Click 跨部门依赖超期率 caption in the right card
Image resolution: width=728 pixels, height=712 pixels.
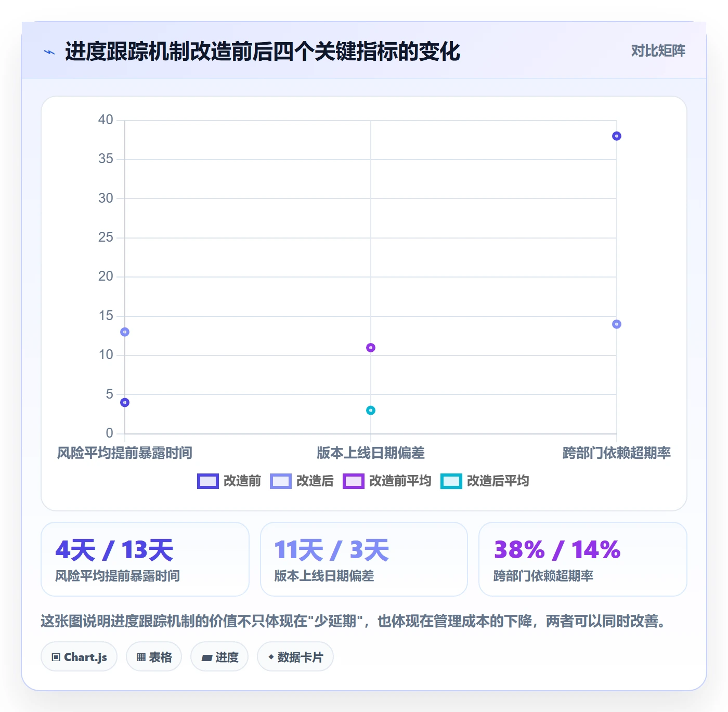click(543, 576)
